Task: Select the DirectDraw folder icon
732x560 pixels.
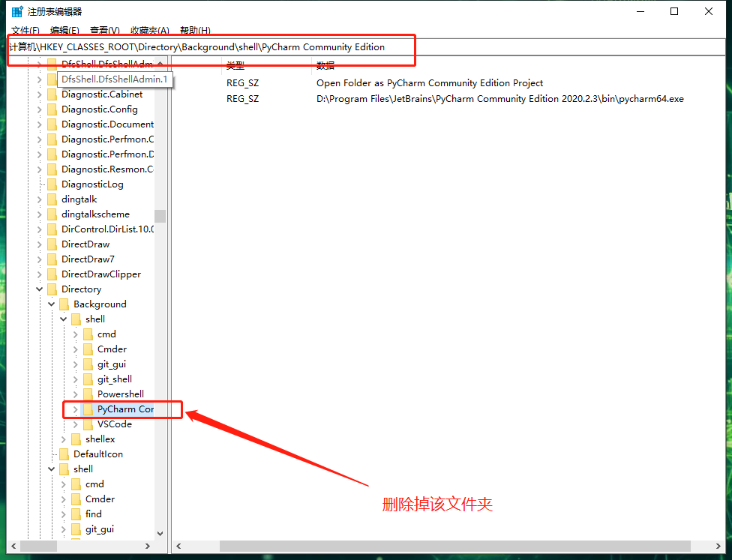Action: (x=52, y=244)
